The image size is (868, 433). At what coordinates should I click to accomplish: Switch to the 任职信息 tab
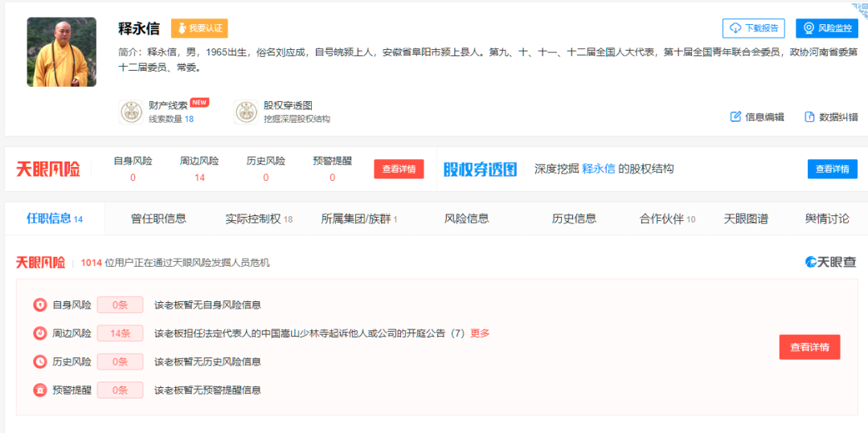[x=55, y=219]
